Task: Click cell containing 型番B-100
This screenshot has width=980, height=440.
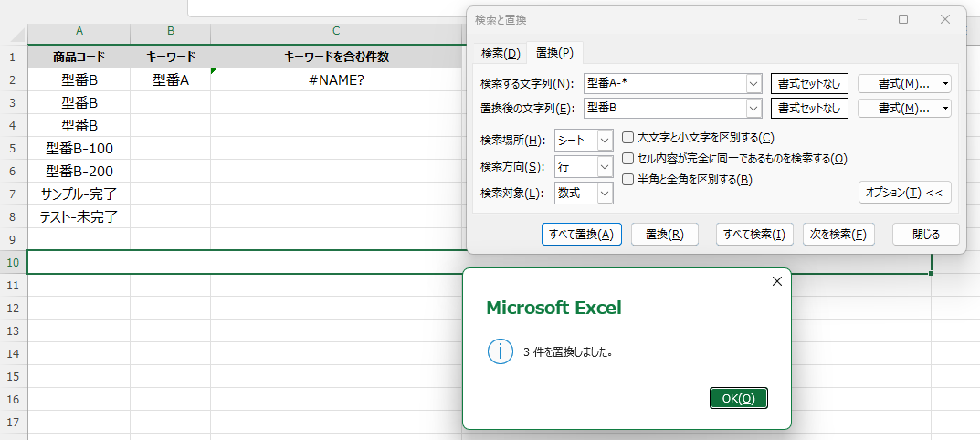Action: [x=79, y=148]
